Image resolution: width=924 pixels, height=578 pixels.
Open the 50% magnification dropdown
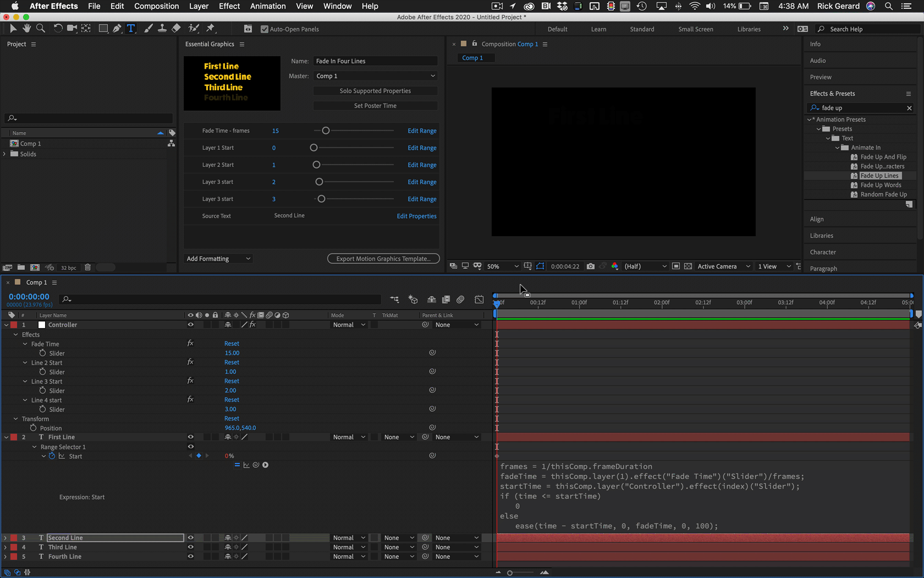pyautogui.click(x=503, y=266)
